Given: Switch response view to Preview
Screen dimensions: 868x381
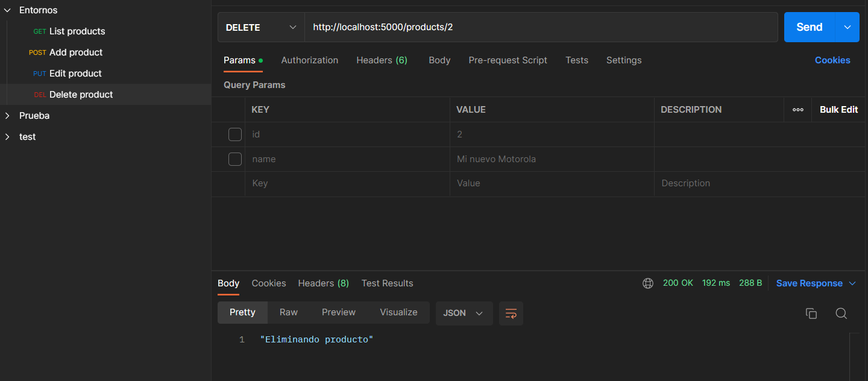Looking at the screenshot, I should tap(339, 312).
